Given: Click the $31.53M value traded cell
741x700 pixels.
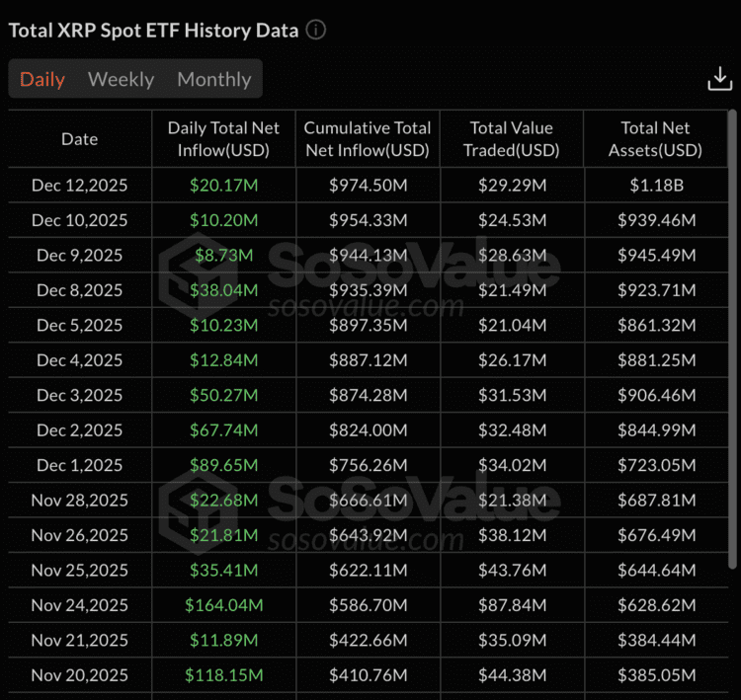Looking at the screenshot, I should pos(512,395).
